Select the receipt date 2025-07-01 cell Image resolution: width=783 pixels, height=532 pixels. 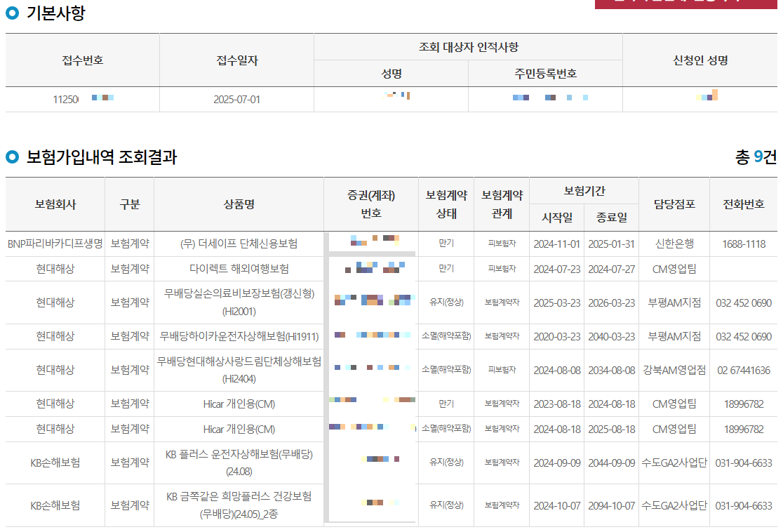236,100
